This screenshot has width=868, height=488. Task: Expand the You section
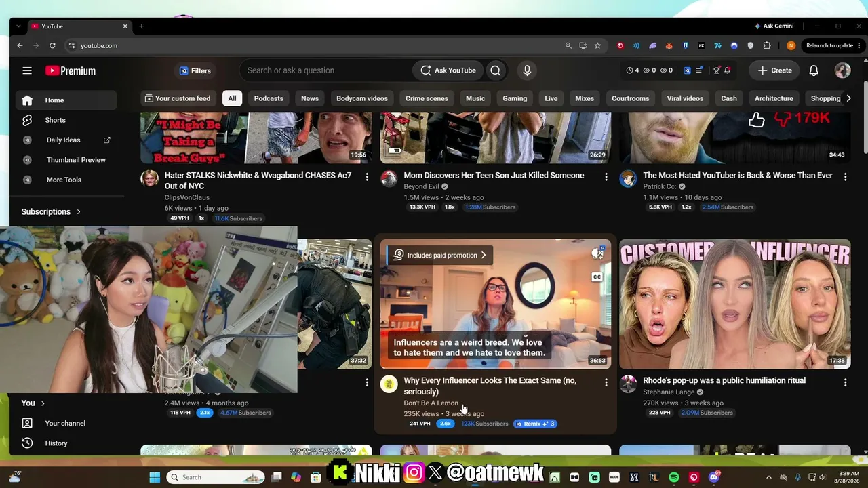click(33, 403)
